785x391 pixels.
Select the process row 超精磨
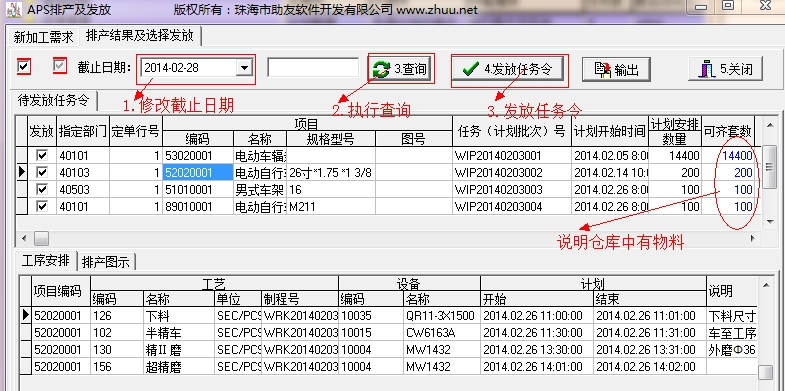coord(388,366)
